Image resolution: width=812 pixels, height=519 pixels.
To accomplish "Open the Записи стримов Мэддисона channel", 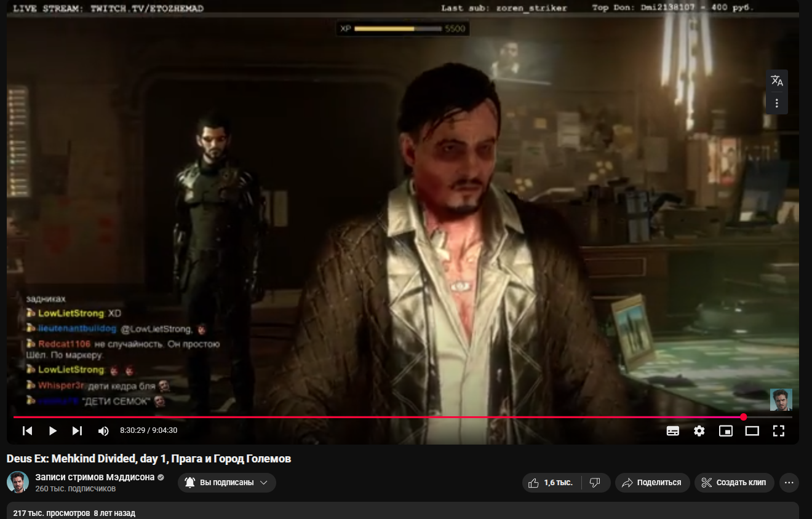I will 95,477.
